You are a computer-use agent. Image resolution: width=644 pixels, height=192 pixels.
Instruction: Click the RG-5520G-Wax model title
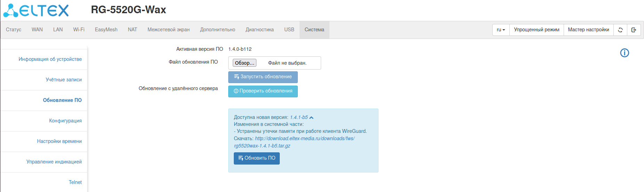tap(128, 10)
